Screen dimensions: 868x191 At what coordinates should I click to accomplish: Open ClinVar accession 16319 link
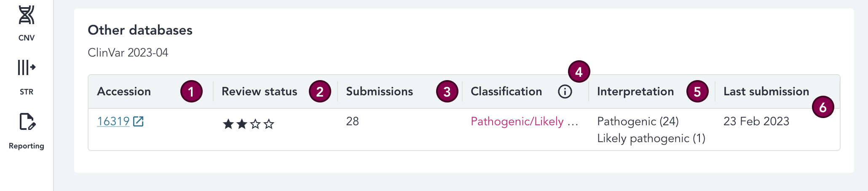(113, 121)
